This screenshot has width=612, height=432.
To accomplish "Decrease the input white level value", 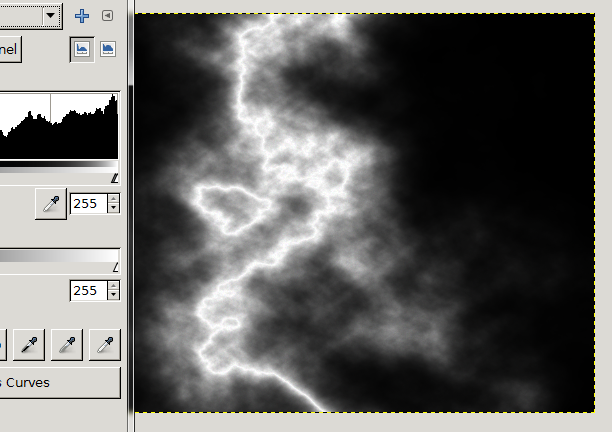I will 114,208.
